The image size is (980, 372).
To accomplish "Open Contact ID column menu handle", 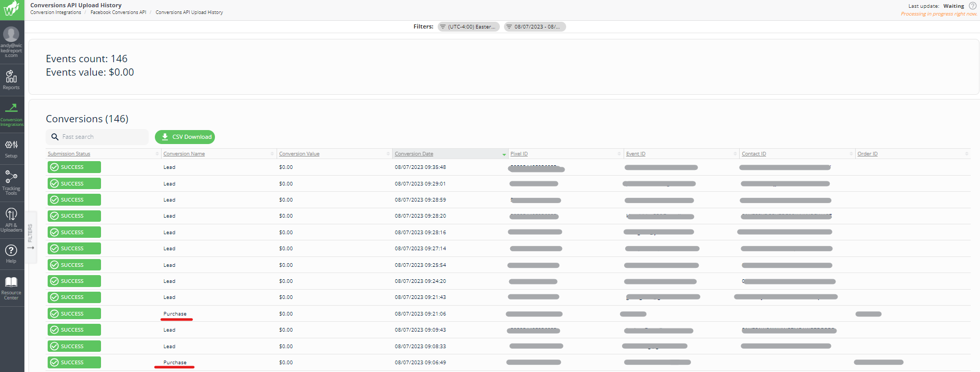I will (x=851, y=154).
